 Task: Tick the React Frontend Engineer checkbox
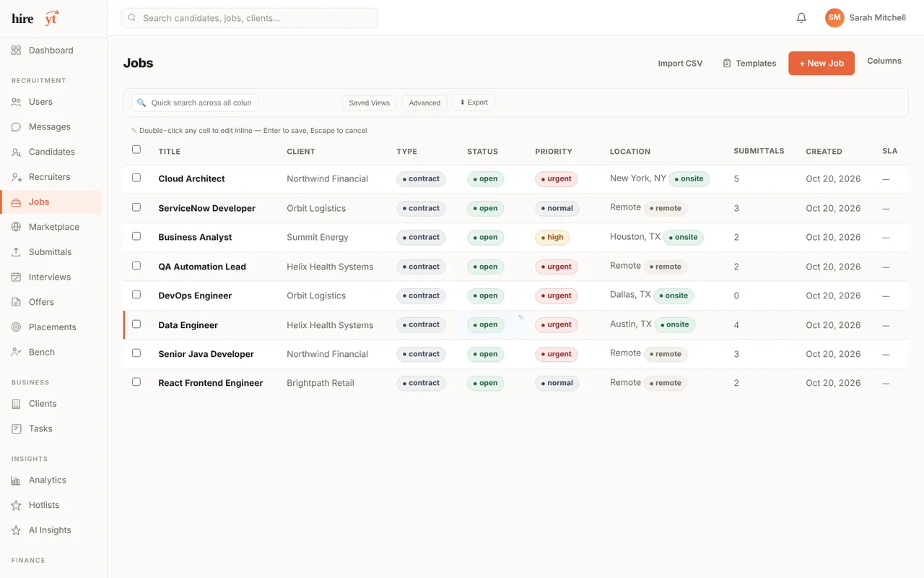click(136, 382)
